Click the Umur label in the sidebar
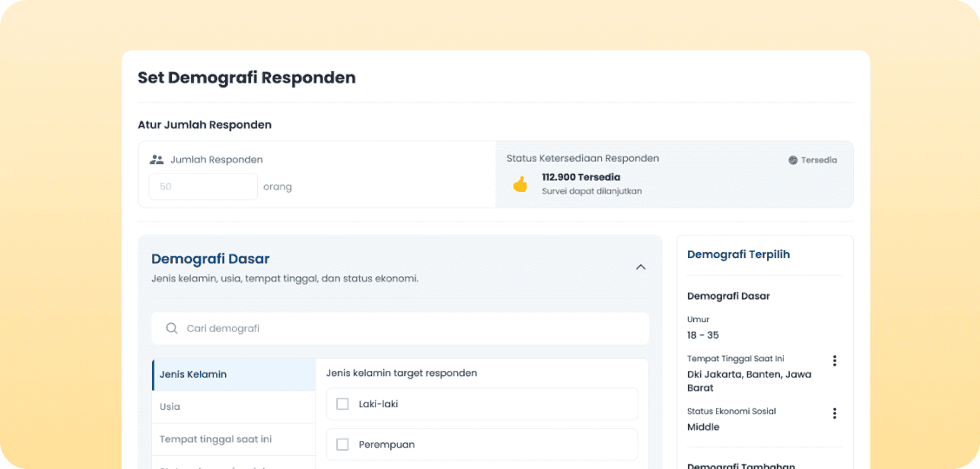Screen dimensions: 980x469 click(x=699, y=319)
